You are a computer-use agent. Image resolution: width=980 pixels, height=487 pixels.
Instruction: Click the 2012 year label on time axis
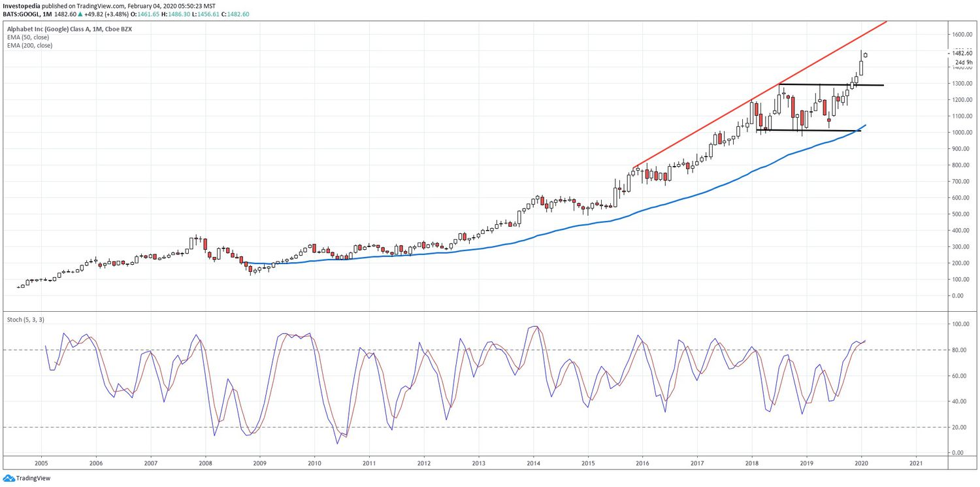pos(424,463)
